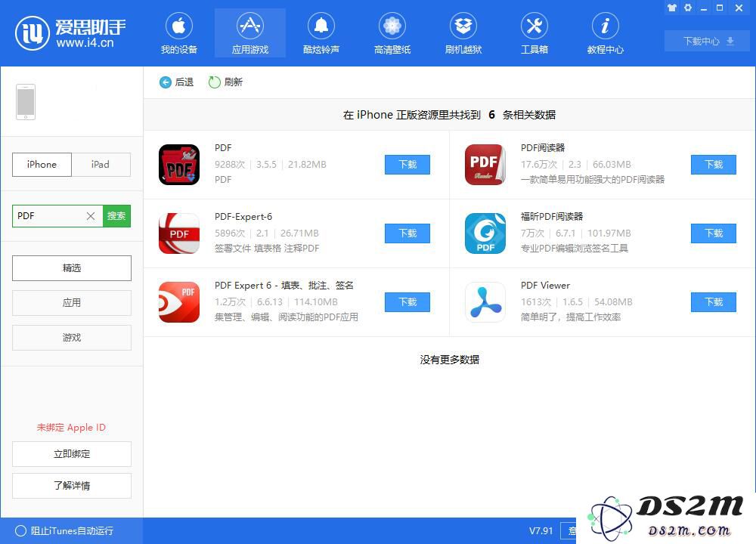The height and width of the screenshot is (544, 756).
Task: Click the PDF Viewer app icon
Action: click(485, 302)
